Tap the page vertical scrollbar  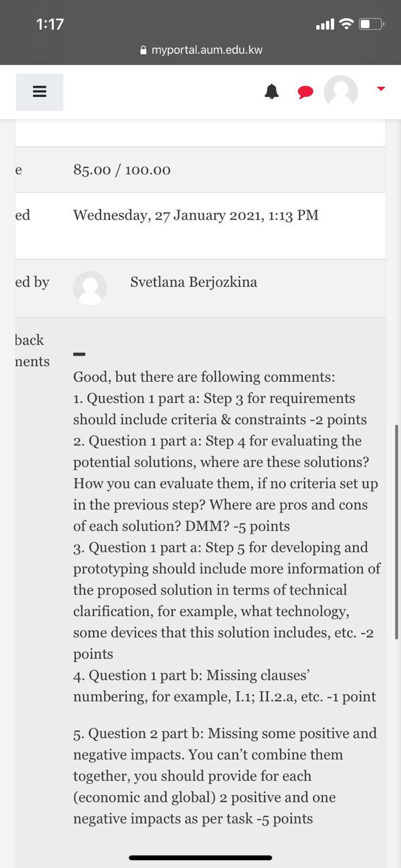pos(397,532)
